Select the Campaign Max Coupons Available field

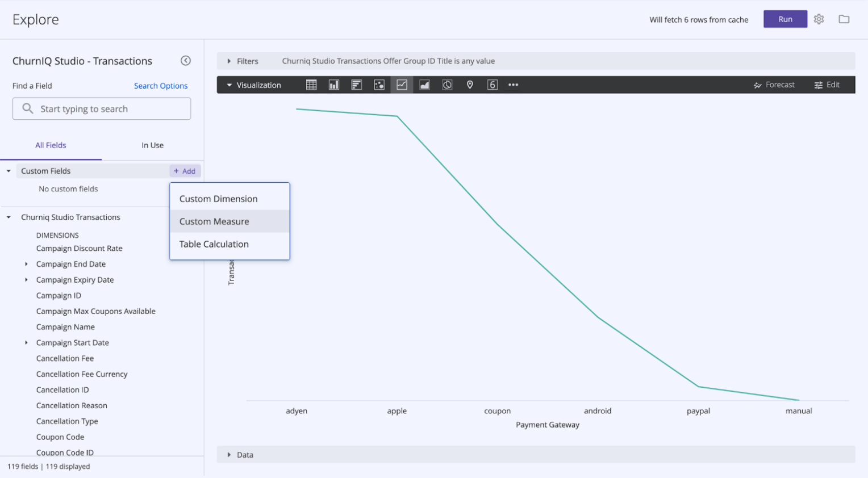point(95,312)
